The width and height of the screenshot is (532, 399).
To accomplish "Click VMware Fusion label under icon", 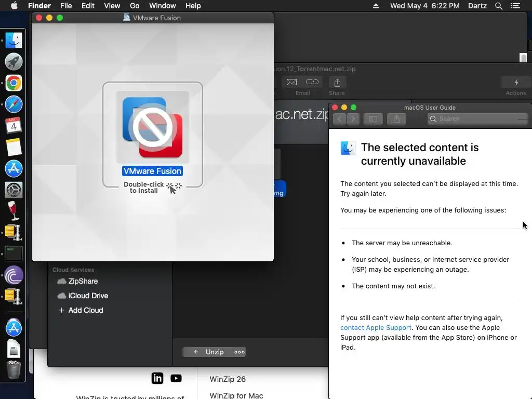I will (x=152, y=171).
